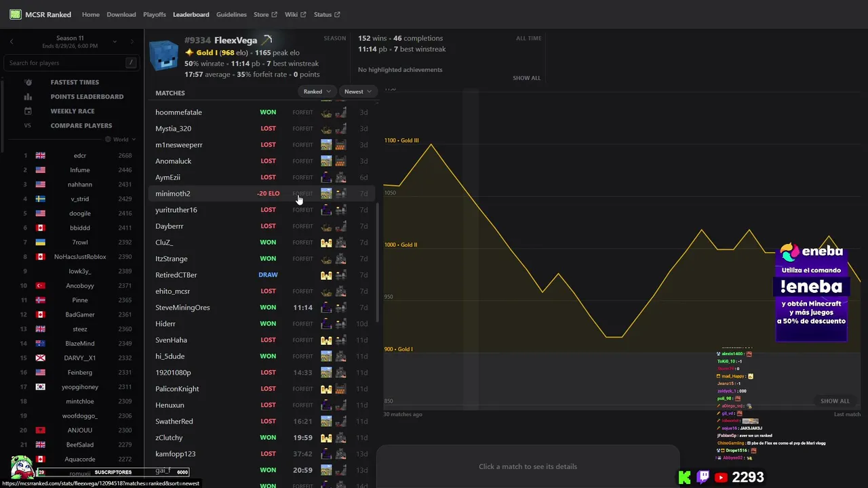Click the slash shortcut key in search box
Image resolution: width=868 pixels, height=488 pixels.
tap(131, 63)
